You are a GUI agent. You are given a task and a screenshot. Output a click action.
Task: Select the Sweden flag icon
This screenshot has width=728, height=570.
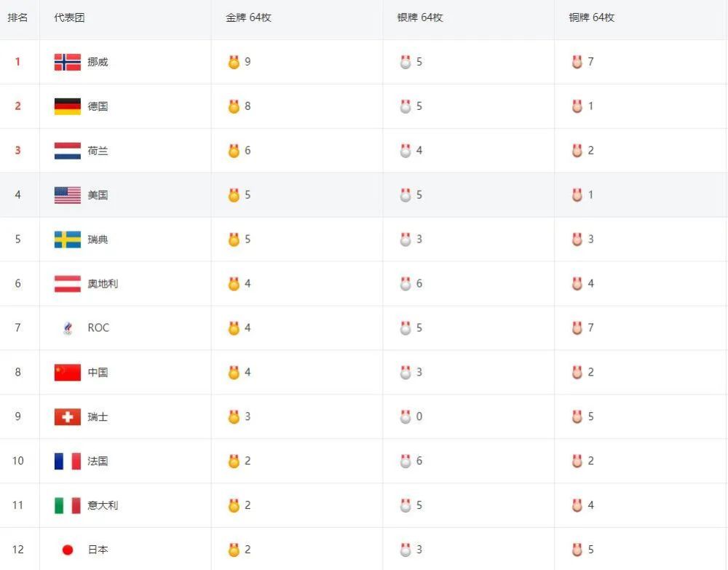(x=67, y=240)
